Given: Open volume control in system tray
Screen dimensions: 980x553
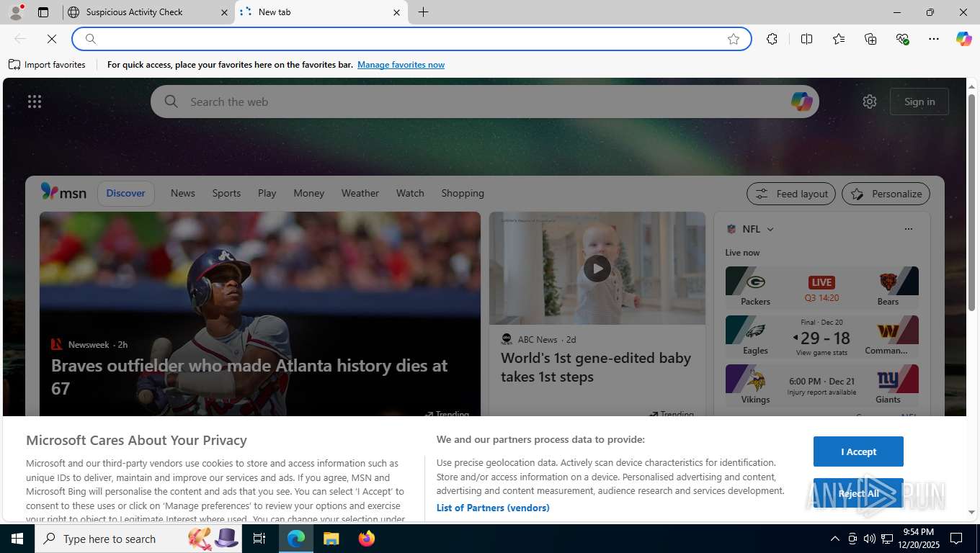Looking at the screenshot, I should click(x=870, y=539).
